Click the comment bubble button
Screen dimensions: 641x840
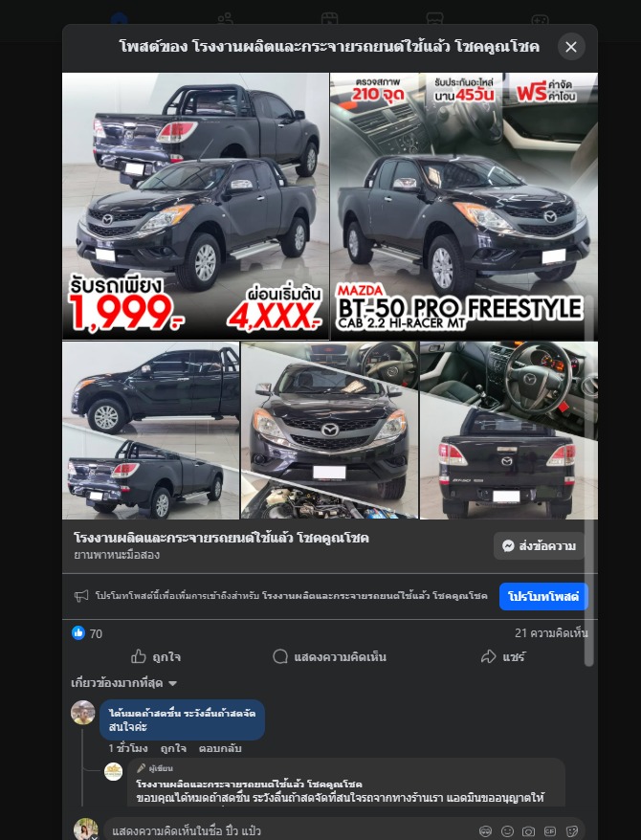point(329,656)
